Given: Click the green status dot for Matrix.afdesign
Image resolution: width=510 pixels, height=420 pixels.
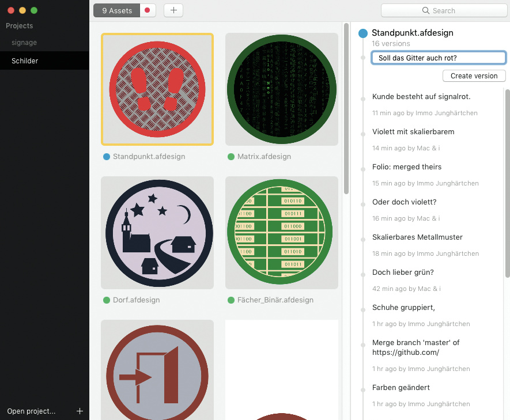Looking at the screenshot, I should click(231, 157).
